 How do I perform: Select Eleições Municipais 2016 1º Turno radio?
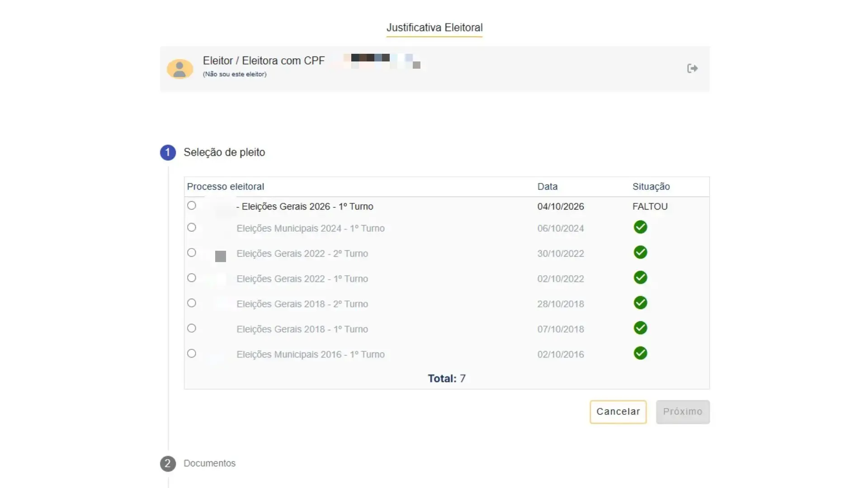point(192,354)
